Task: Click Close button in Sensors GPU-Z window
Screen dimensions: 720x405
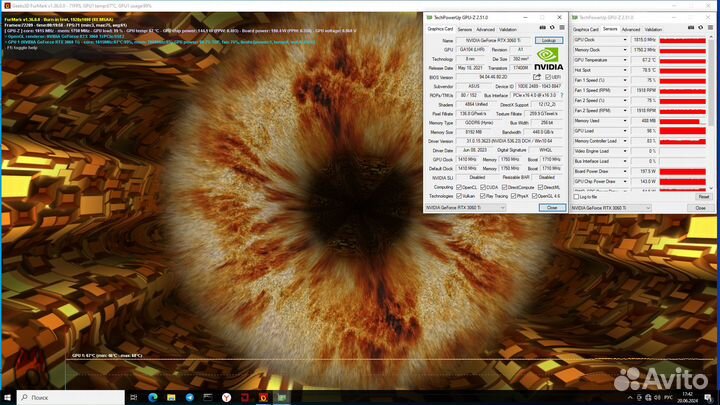Action: 700,208
